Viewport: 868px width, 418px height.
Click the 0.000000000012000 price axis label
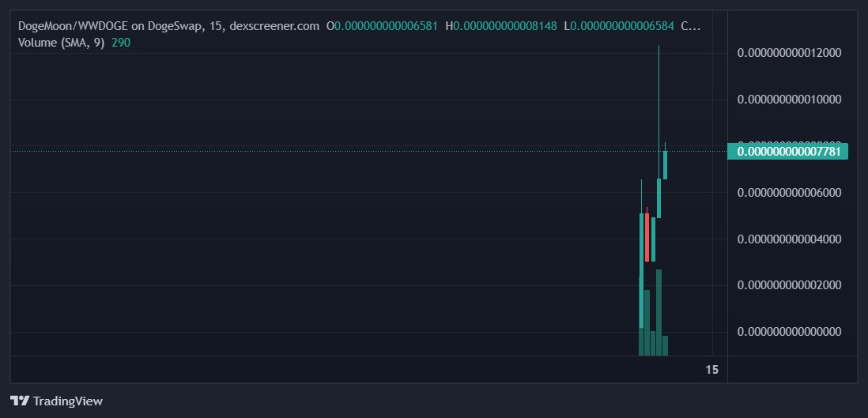pyautogui.click(x=790, y=53)
